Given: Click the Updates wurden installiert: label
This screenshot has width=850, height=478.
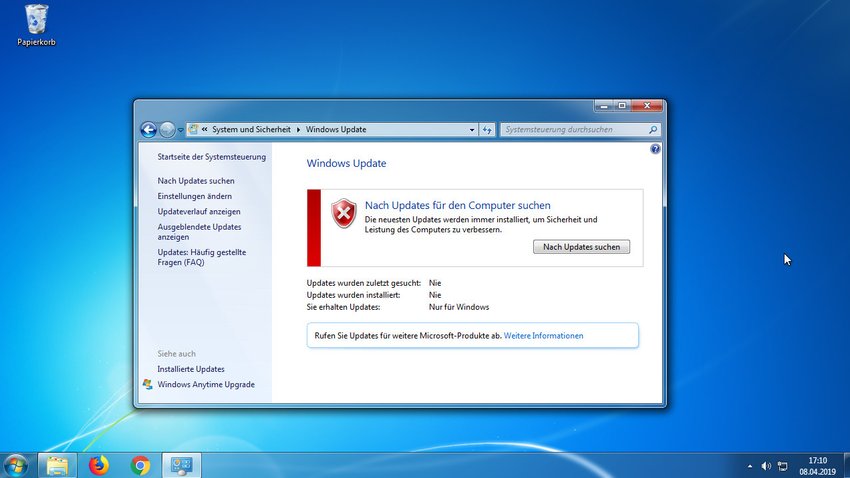Looking at the screenshot, I should click(353, 295).
